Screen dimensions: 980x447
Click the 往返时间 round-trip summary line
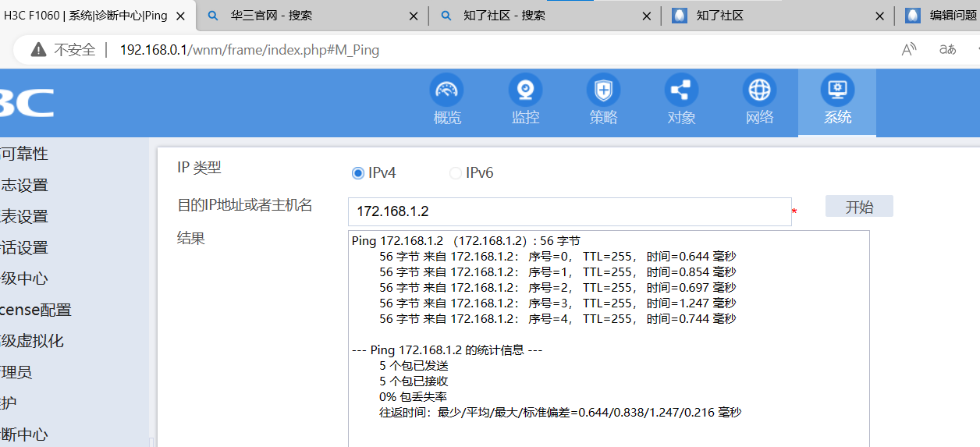click(x=560, y=412)
